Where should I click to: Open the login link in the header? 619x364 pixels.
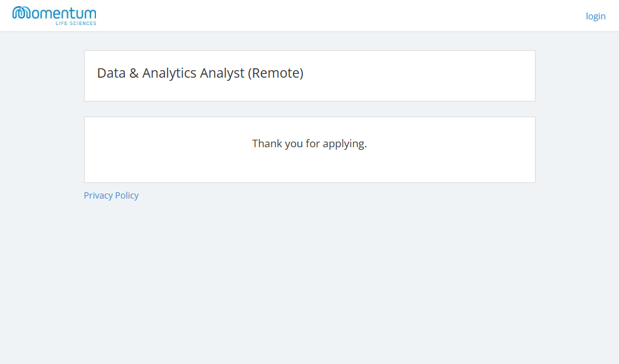tap(595, 16)
